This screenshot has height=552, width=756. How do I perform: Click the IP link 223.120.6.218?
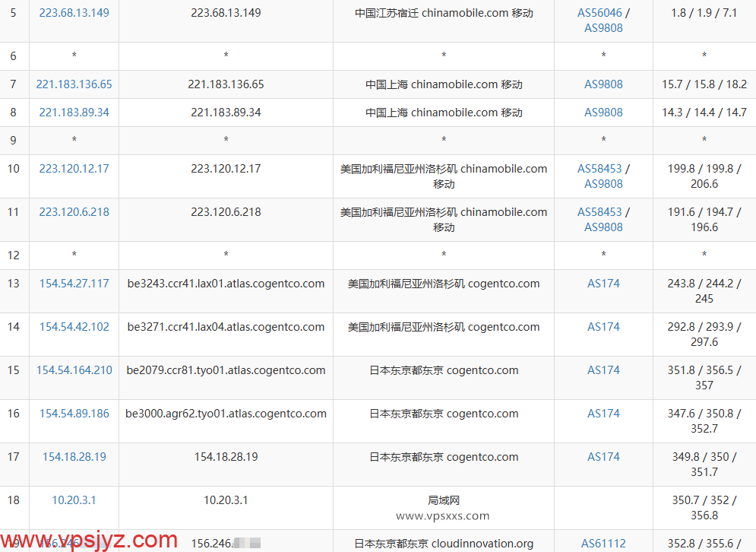point(74,211)
